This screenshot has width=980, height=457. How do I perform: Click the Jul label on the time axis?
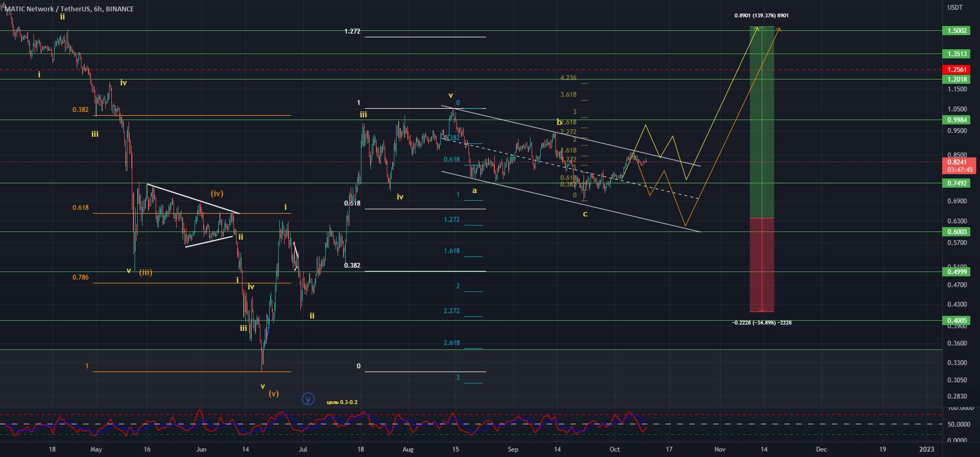tap(303, 449)
